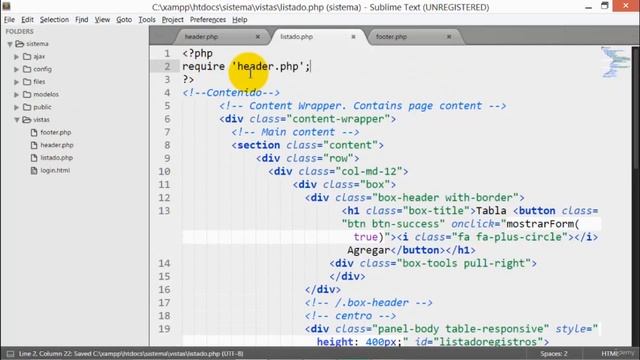Click the ajax folder icon
The image size is (640, 360).
(x=27, y=56)
